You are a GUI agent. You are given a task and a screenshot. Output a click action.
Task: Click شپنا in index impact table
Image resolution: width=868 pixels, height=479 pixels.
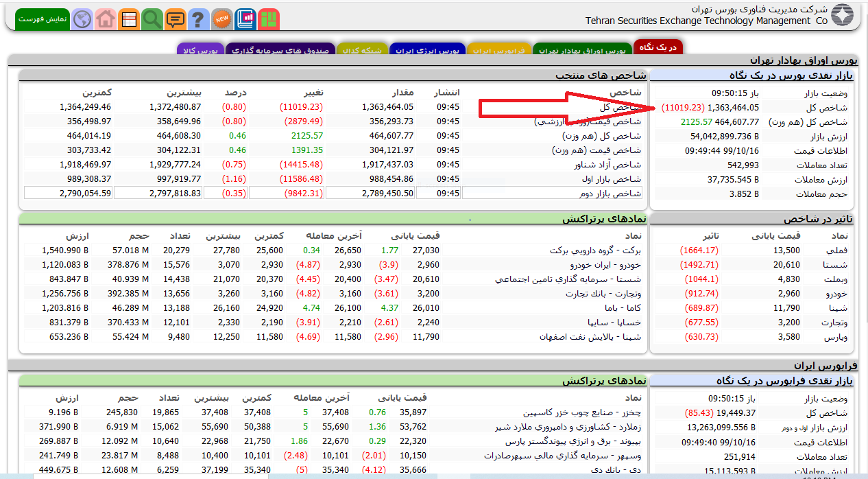[837, 308]
